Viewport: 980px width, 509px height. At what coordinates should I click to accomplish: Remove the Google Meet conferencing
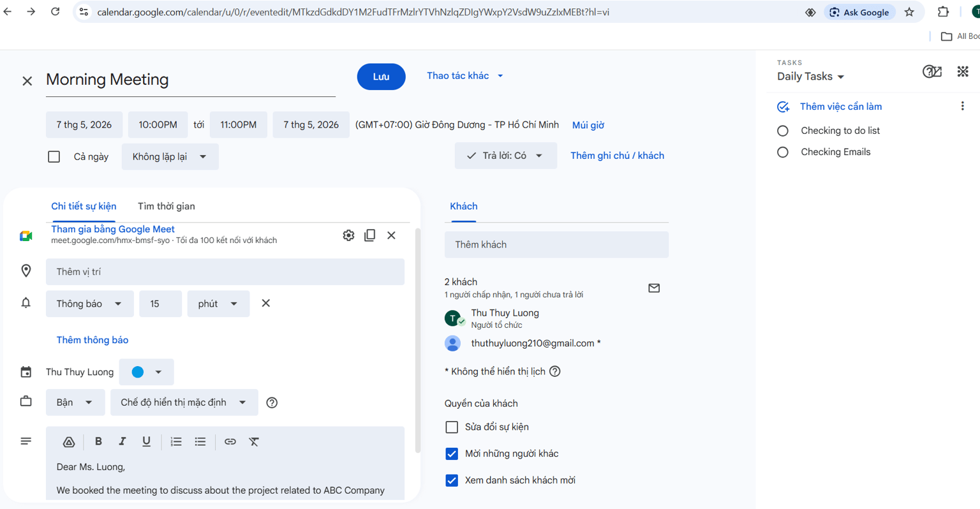tap(391, 235)
